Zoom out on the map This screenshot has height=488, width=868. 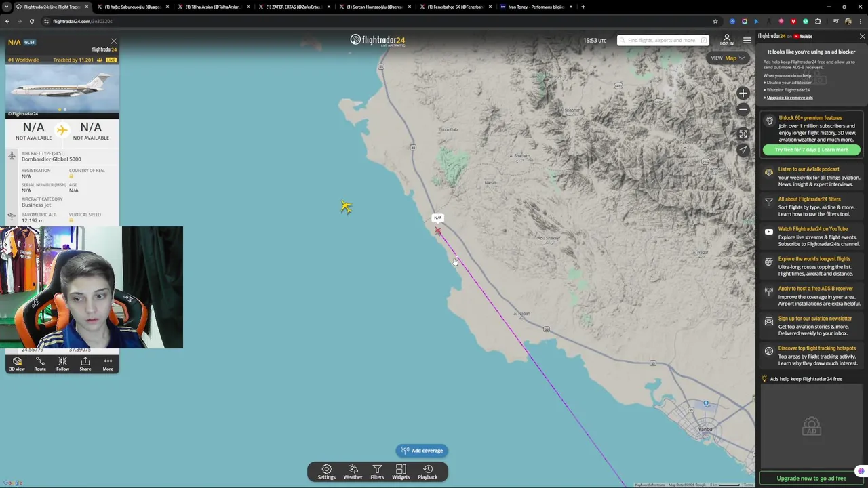tap(743, 109)
